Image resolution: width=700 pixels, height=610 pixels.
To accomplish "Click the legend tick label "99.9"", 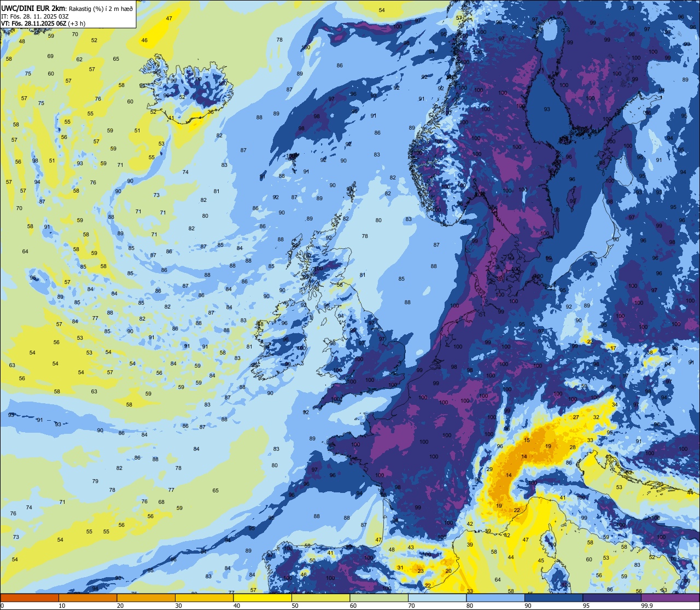I will (x=647, y=606).
